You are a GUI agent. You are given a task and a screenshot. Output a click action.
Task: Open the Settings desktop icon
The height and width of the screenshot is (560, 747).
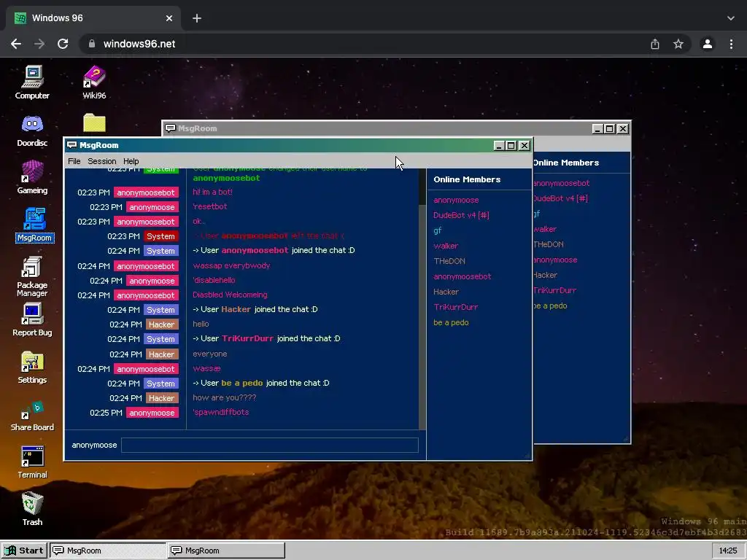(32, 367)
